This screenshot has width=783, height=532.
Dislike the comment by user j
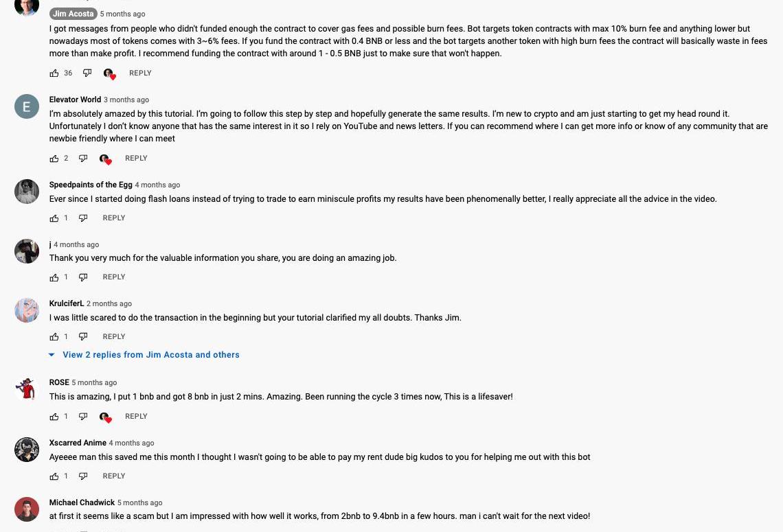83,277
